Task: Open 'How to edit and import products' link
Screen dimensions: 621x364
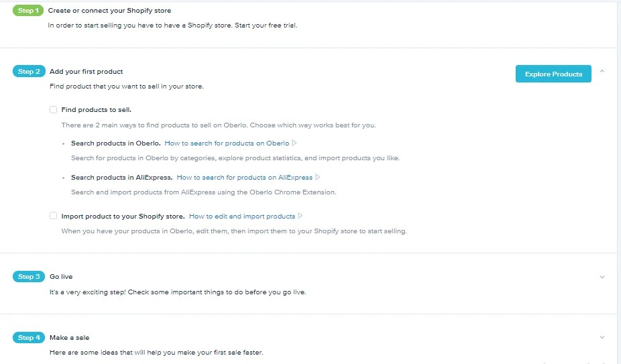Action: pyautogui.click(x=242, y=217)
